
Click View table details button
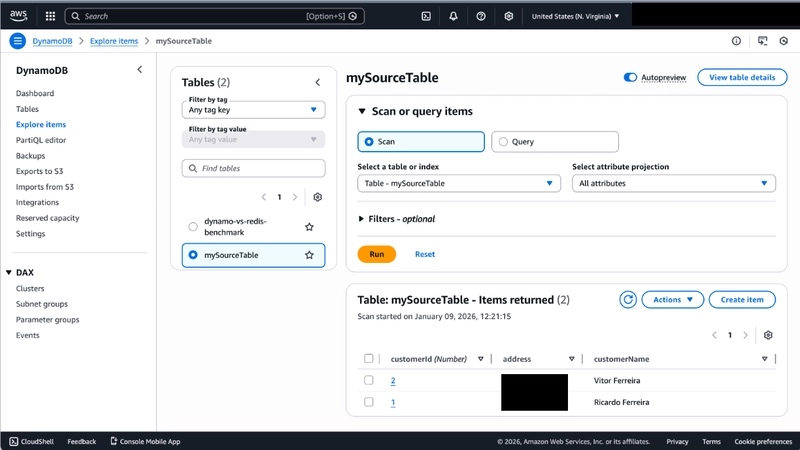(x=742, y=78)
